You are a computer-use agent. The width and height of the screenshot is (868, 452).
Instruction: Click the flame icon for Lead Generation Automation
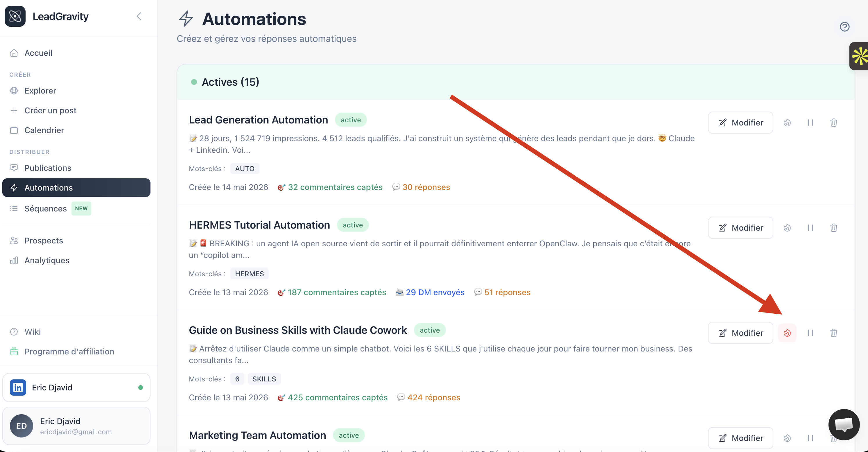point(787,123)
